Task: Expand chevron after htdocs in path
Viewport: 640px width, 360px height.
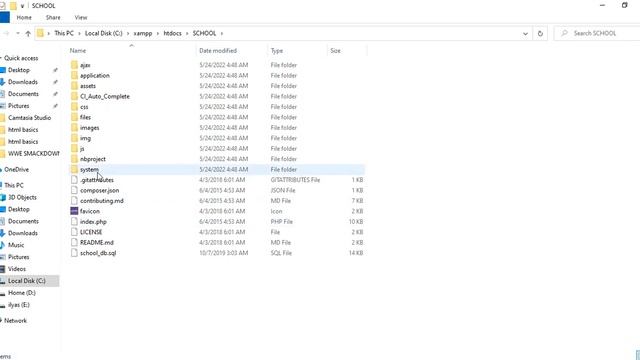Action: tap(187, 33)
